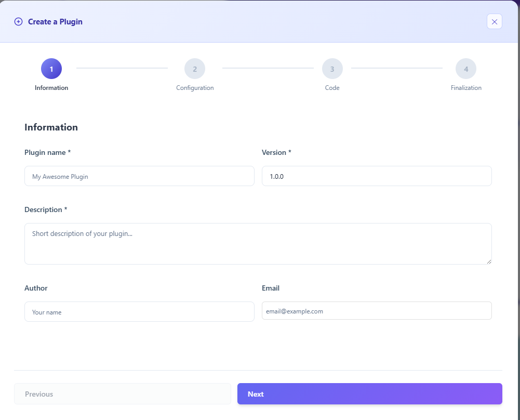The image size is (520, 420).
Task: Click the Description text area
Action: tap(258, 243)
